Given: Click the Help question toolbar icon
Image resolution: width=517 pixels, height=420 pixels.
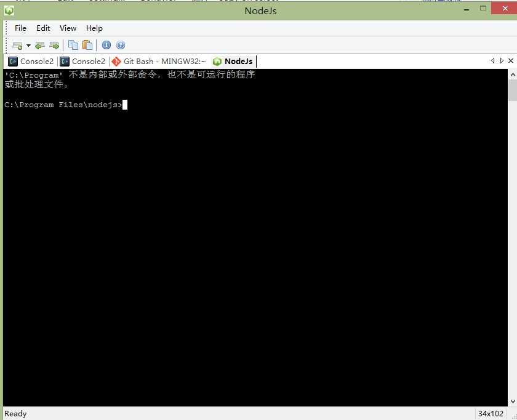Looking at the screenshot, I should [x=121, y=45].
